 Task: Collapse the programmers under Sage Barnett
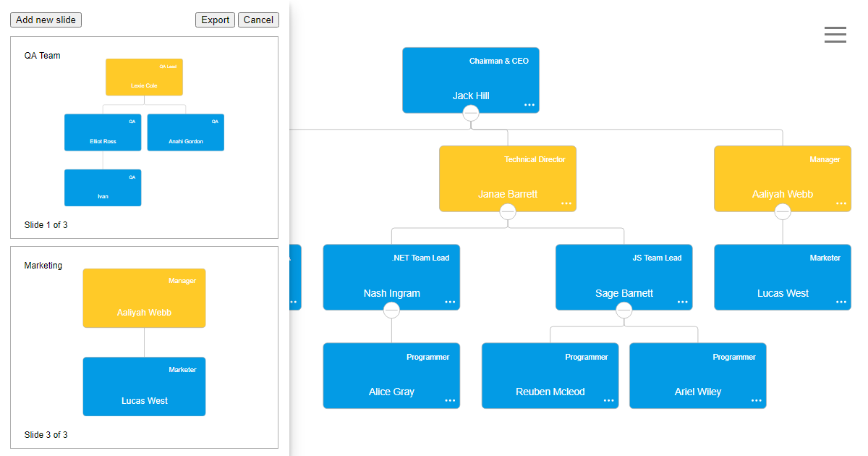point(624,310)
